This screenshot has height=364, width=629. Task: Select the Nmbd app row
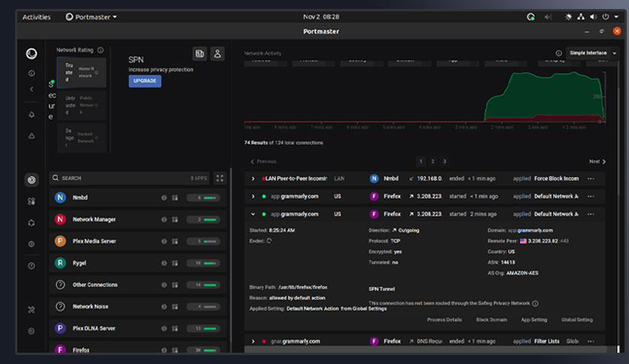click(138, 198)
